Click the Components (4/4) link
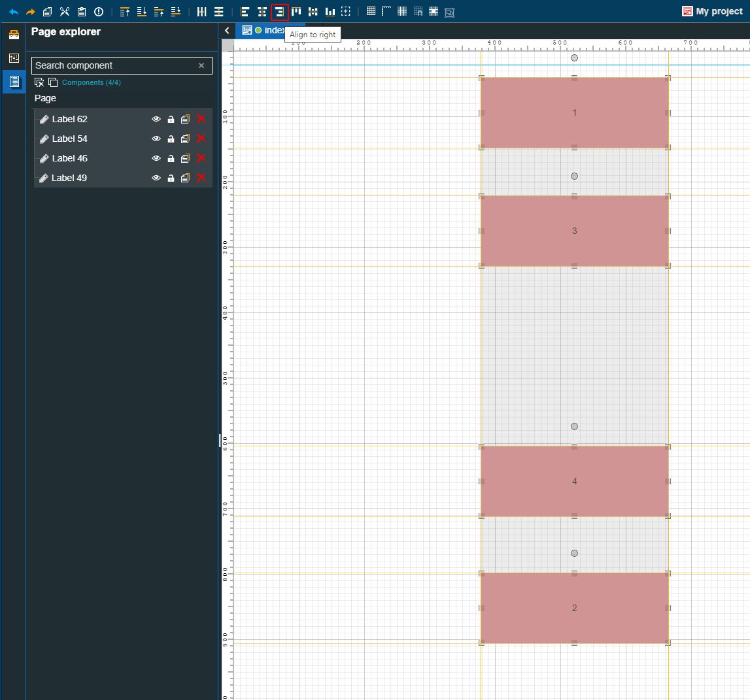This screenshot has height=700, width=750. (x=92, y=82)
